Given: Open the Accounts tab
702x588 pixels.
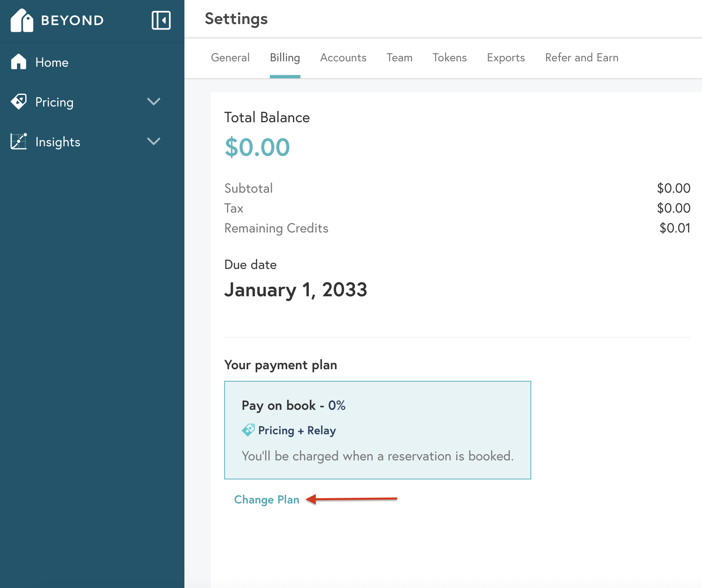Looking at the screenshot, I should click(x=343, y=58).
